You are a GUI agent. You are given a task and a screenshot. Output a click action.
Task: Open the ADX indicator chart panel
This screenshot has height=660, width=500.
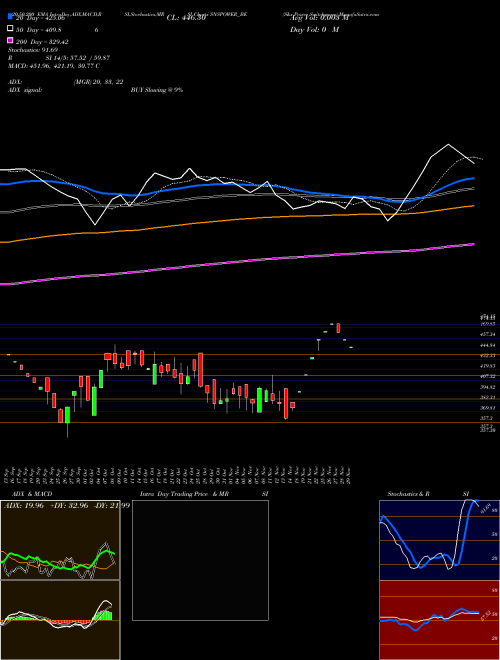pos(60,540)
